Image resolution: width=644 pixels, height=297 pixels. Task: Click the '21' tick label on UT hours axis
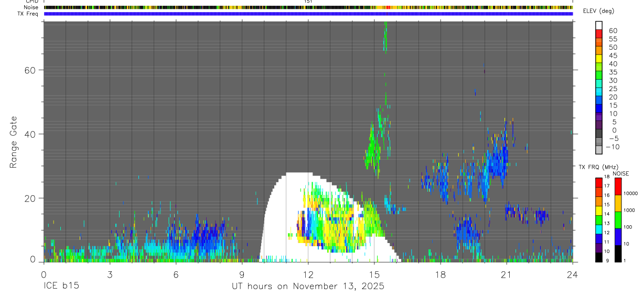point(506,274)
